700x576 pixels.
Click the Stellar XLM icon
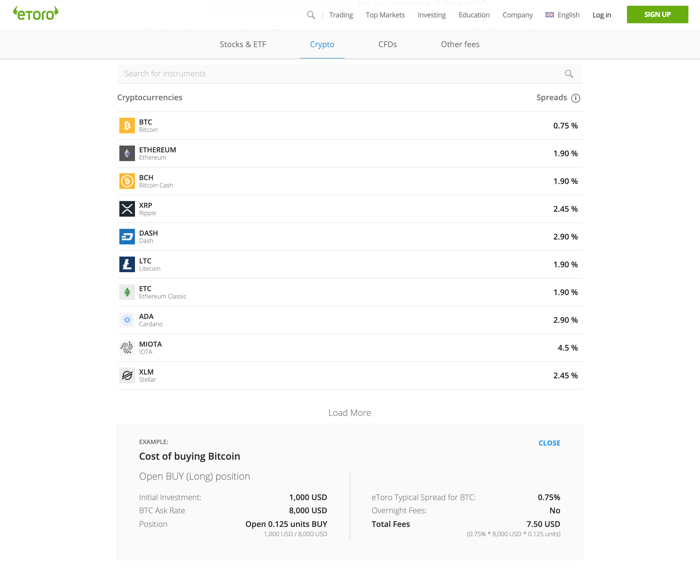click(127, 375)
